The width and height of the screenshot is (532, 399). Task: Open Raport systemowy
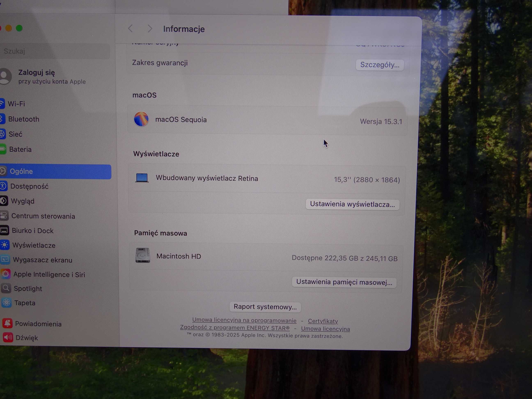coord(265,307)
